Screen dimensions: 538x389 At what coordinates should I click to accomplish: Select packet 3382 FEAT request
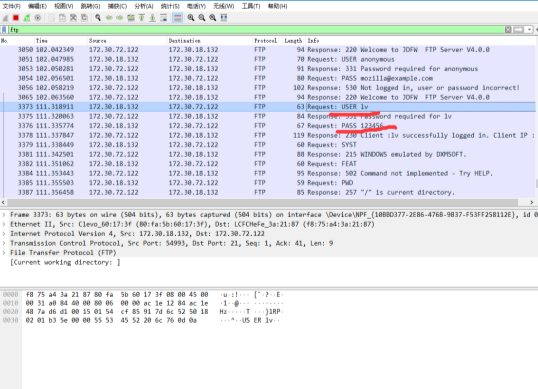tap(268, 164)
